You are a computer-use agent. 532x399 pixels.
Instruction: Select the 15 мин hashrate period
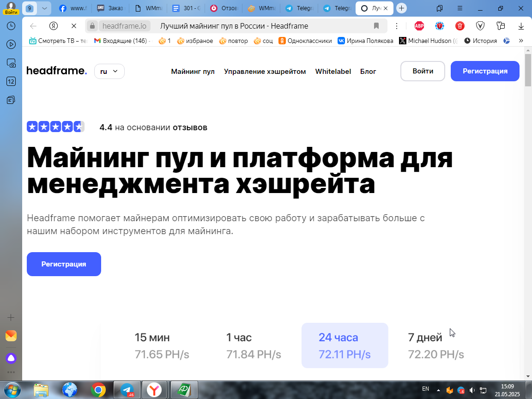(162, 346)
